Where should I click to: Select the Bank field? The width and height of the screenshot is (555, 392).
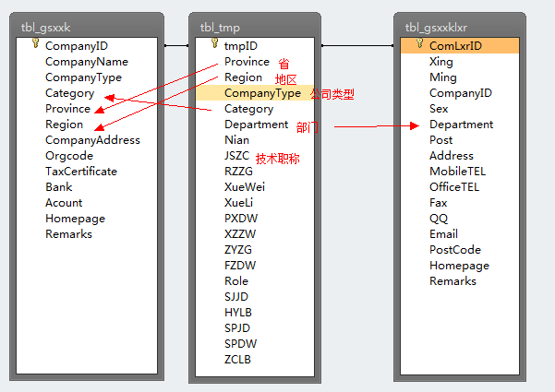59,187
